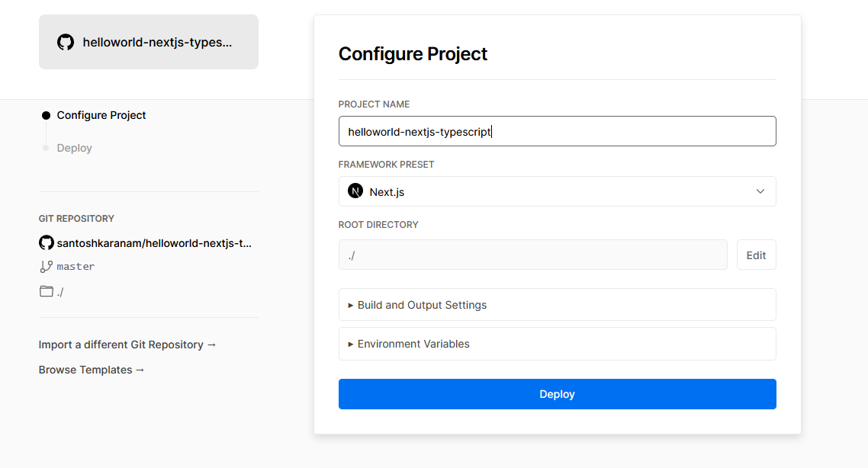The width and height of the screenshot is (868, 468).
Task: Click the GitHub icon in the top repository card
Action: point(66,42)
